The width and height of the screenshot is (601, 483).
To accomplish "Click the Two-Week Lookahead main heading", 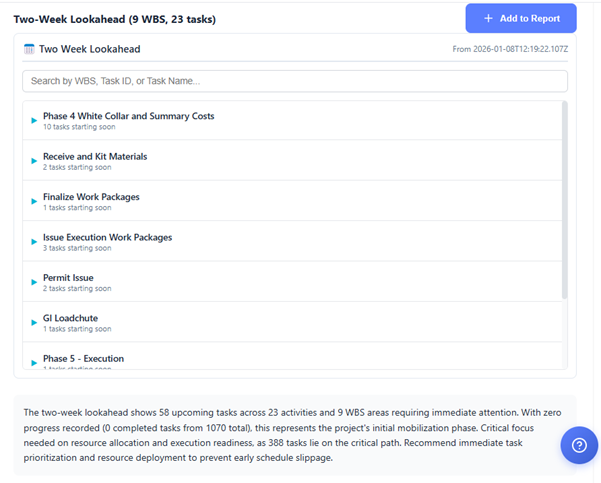I will click(114, 19).
